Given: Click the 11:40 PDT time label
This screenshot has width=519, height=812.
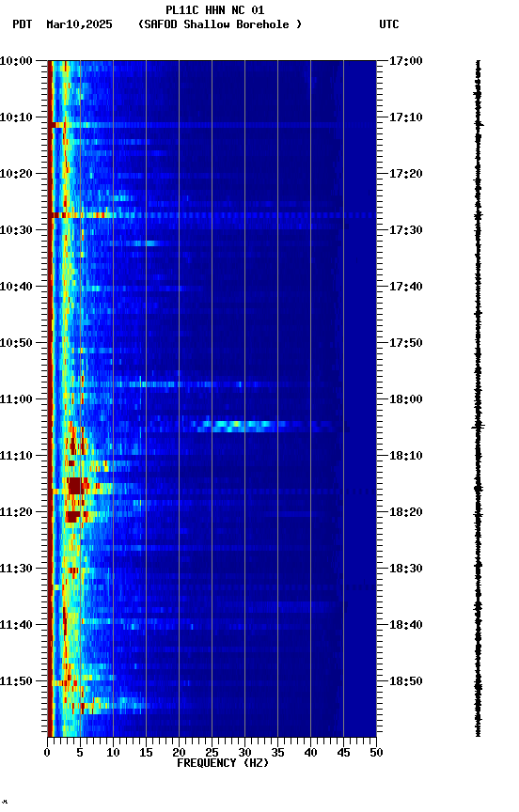Looking at the screenshot, I should (x=16, y=626).
